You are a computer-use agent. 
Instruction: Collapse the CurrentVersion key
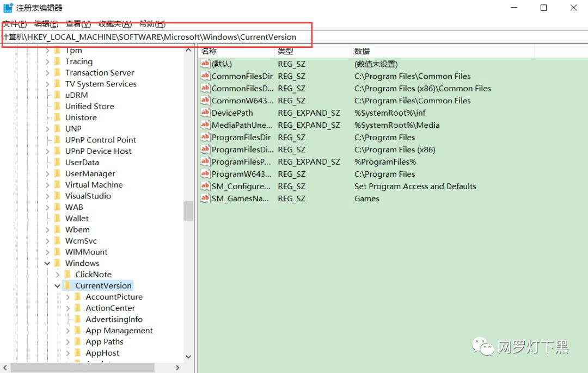(x=57, y=286)
